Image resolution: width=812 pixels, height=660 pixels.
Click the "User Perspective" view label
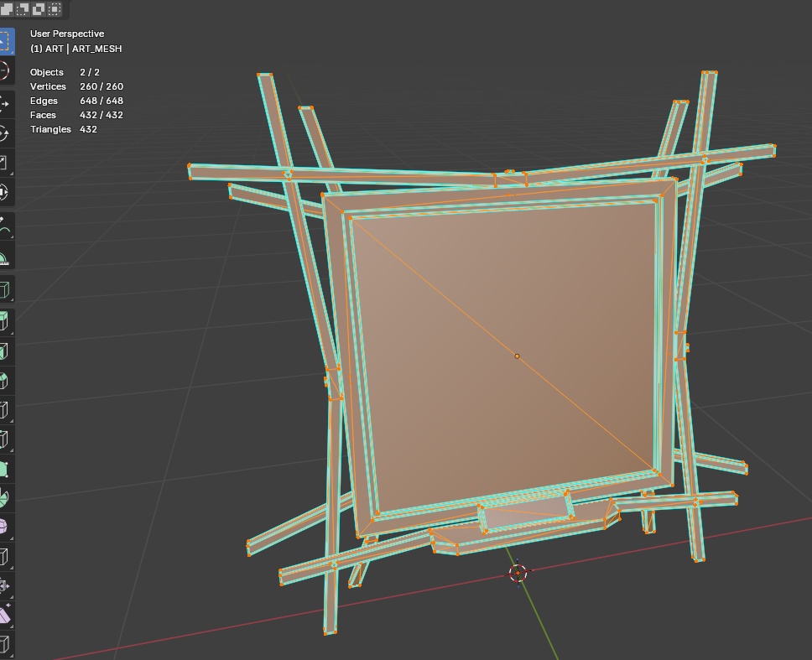67,34
